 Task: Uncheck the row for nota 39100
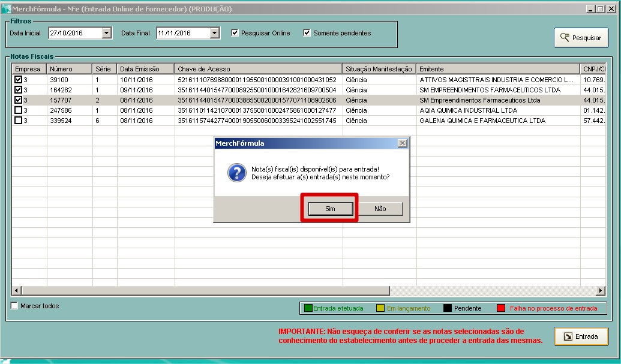click(19, 80)
